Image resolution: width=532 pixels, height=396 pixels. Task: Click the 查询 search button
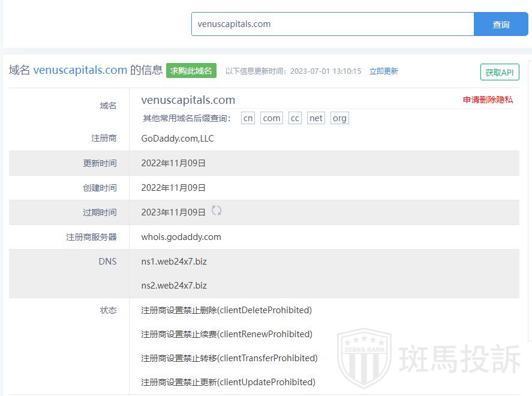pyautogui.click(x=501, y=25)
